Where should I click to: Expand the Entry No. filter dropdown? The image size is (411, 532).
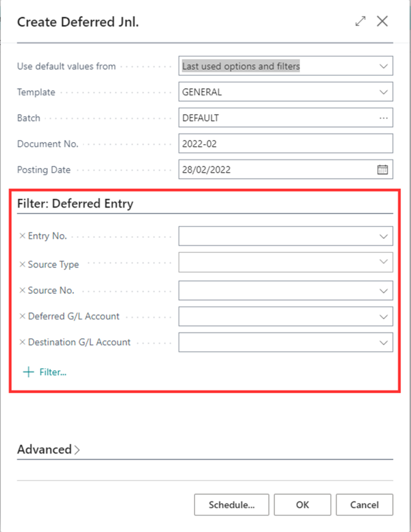383,236
